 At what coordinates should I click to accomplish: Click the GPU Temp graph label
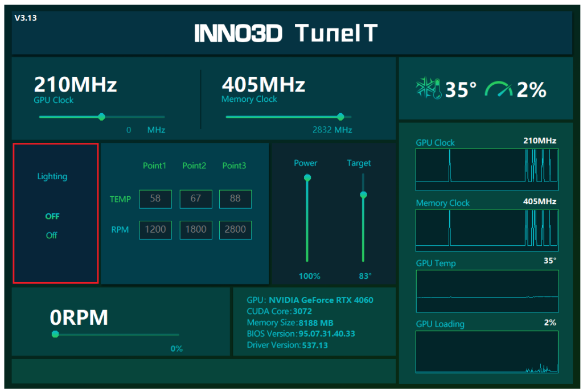click(x=436, y=263)
